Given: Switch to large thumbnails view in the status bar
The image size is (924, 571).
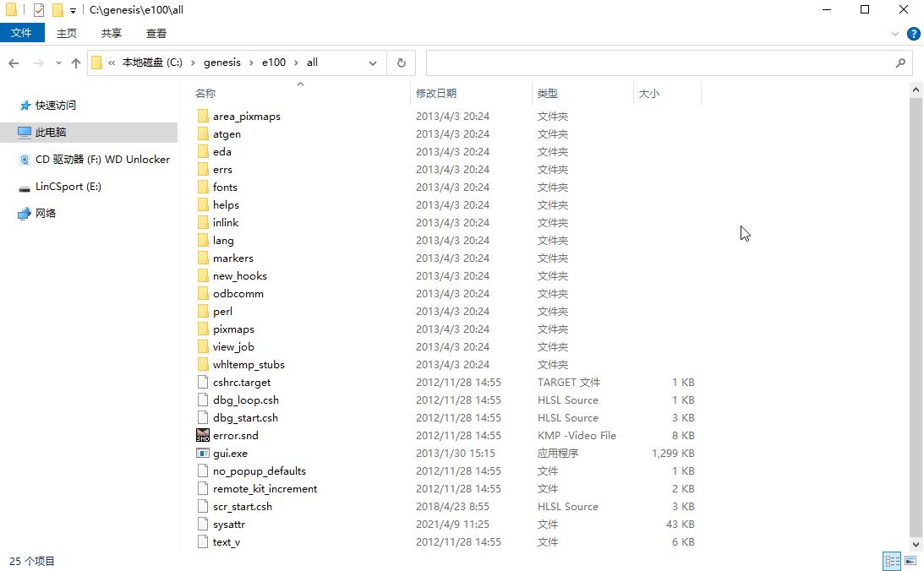Looking at the screenshot, I should pos(910,561).
